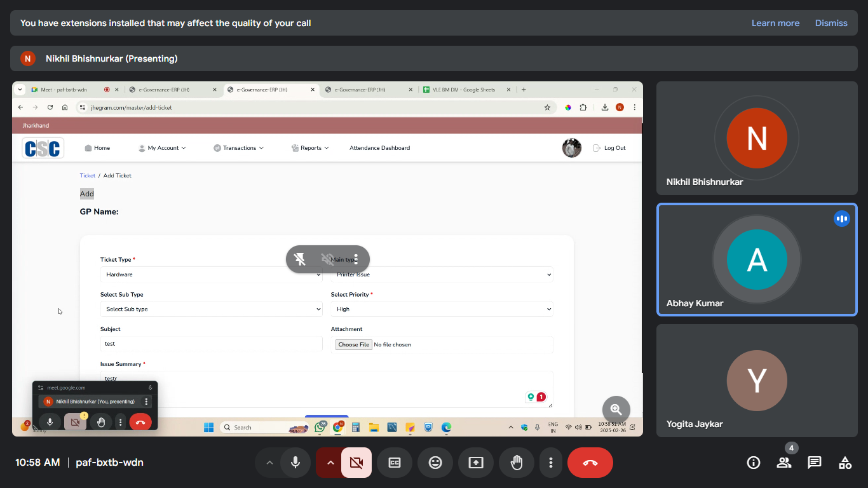
Task: Click Learn more in extensions banner
Action: pyautogui.click(x=775, y=23)
